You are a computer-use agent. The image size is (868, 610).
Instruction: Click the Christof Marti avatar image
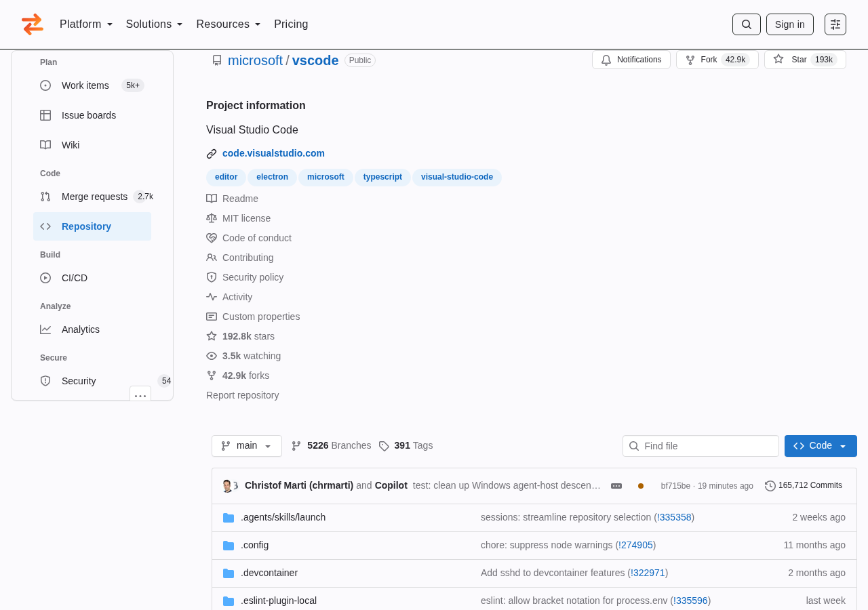pos(227,486)
